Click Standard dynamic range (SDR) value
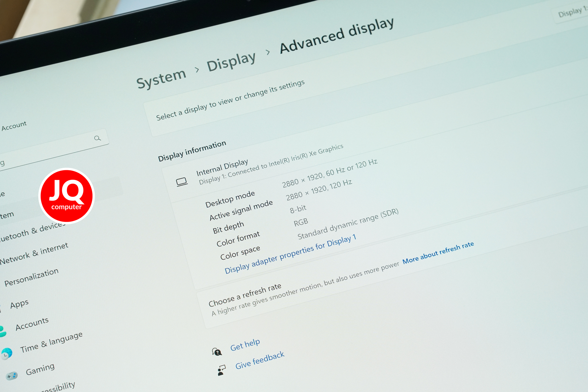588x392 pixels. pyautogui.click(x=348, y=224)
